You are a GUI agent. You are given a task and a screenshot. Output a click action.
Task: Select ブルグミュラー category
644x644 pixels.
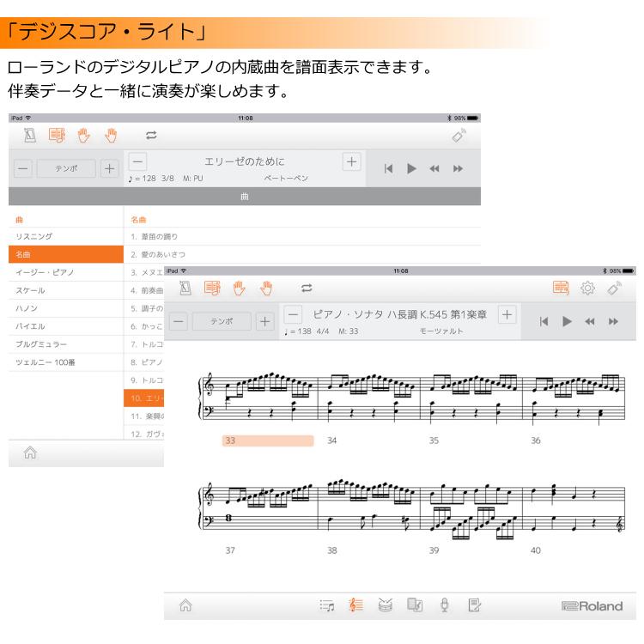(66, 344)
